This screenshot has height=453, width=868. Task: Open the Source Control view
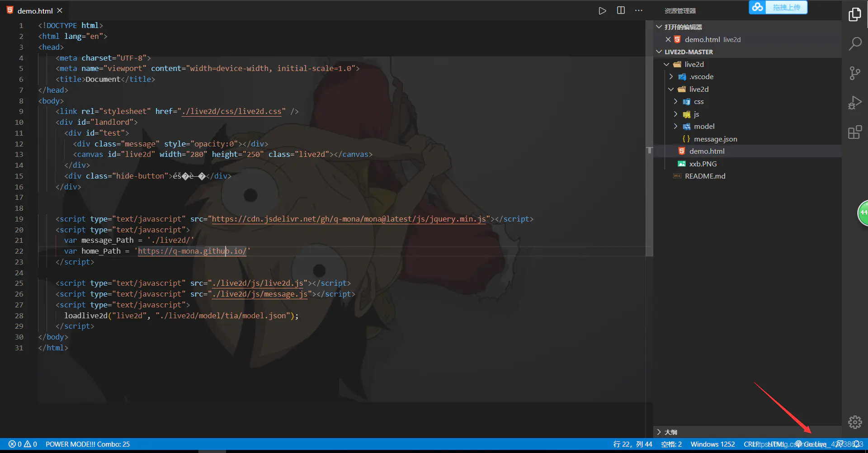click(x=854, y=73)
